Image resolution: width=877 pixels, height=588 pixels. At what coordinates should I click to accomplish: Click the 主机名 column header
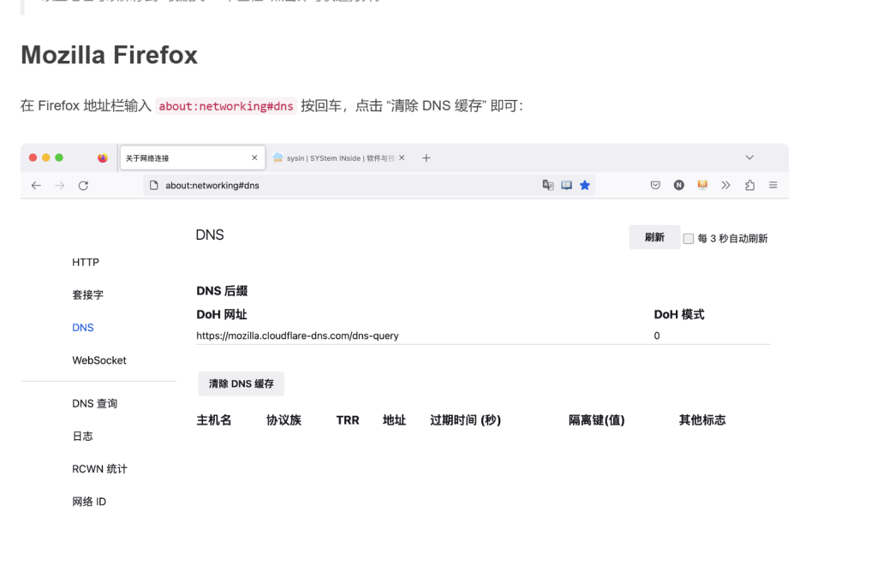click(x=213, y=420)
